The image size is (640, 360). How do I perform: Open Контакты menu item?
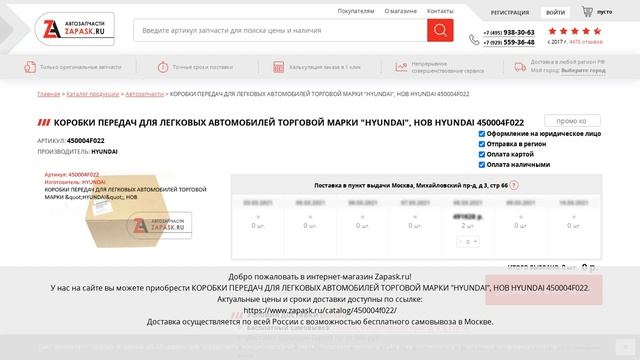coord(440,11)
